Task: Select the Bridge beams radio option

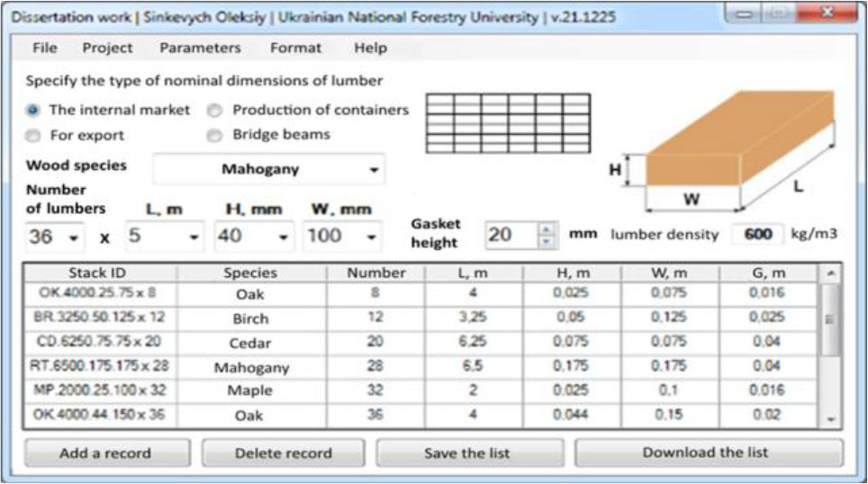Action: 214,135
